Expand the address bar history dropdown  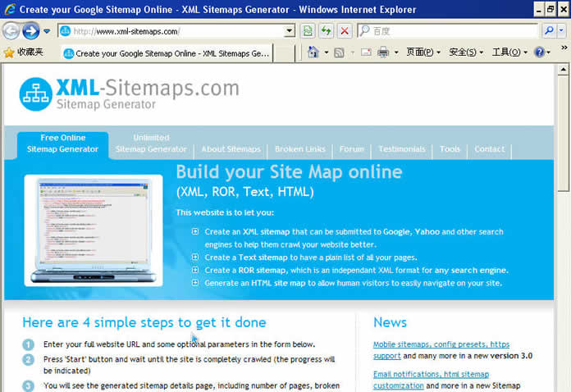tap(289, 31)
